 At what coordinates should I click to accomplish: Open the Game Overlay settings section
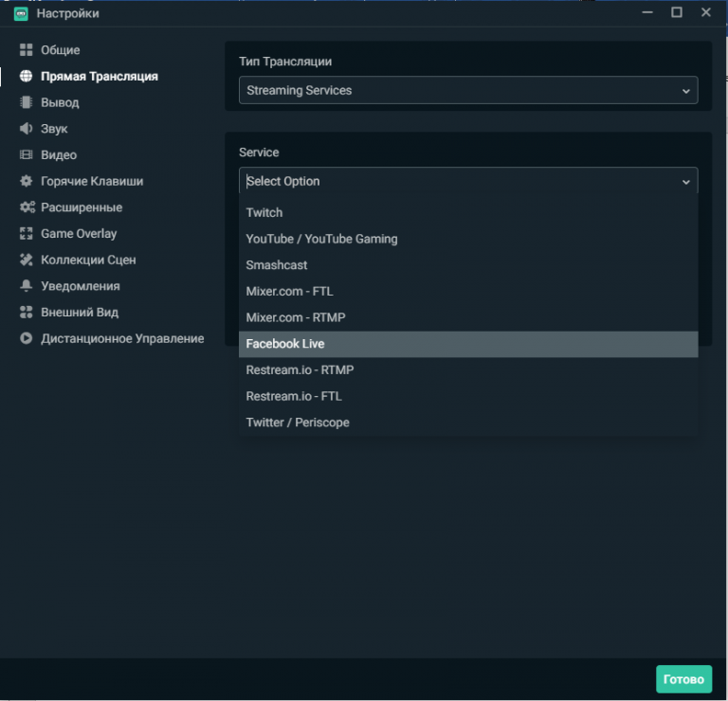79,234
